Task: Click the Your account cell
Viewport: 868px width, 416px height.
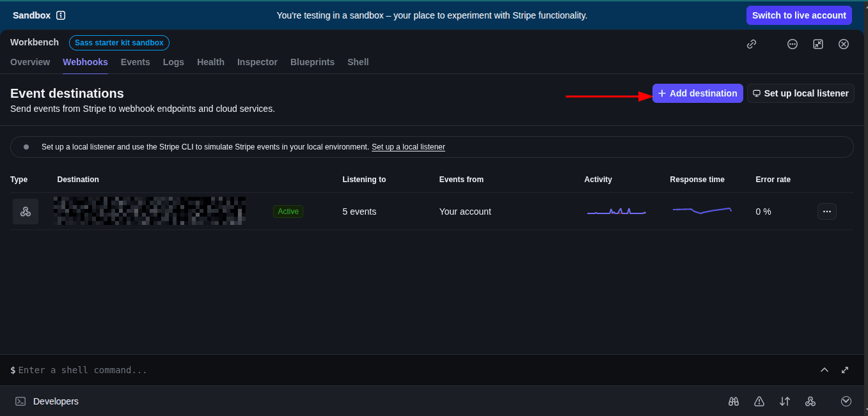Action: click(465, 212)
